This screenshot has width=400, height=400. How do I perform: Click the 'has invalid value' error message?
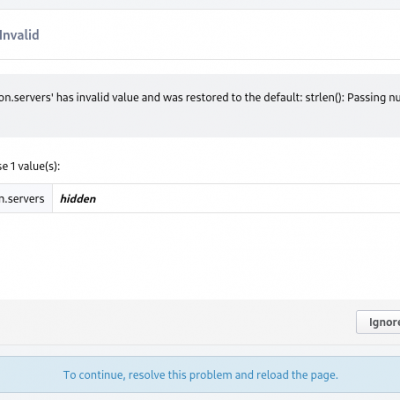200,98
